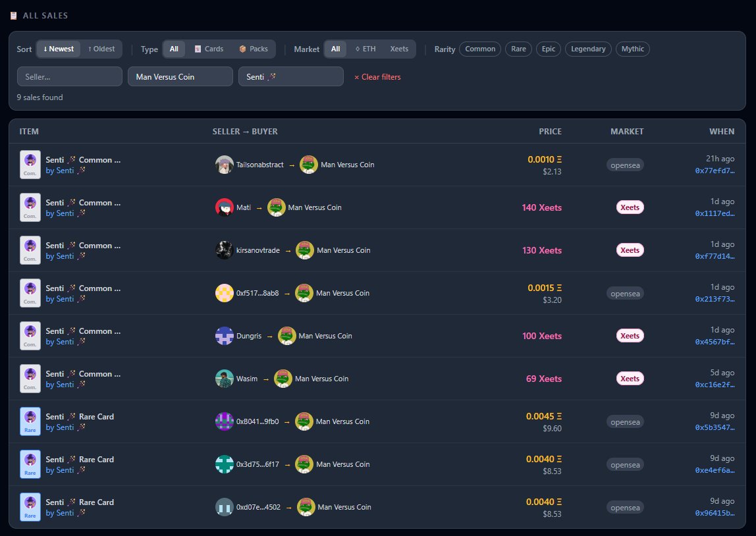Click 140 Xeets price
The height and width of the screenshot is (536, 756).
click(541, 207)
